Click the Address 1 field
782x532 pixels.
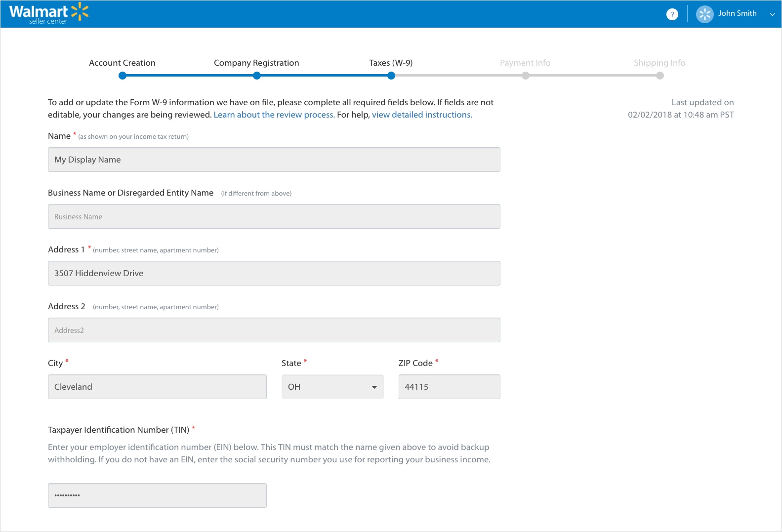274,273
